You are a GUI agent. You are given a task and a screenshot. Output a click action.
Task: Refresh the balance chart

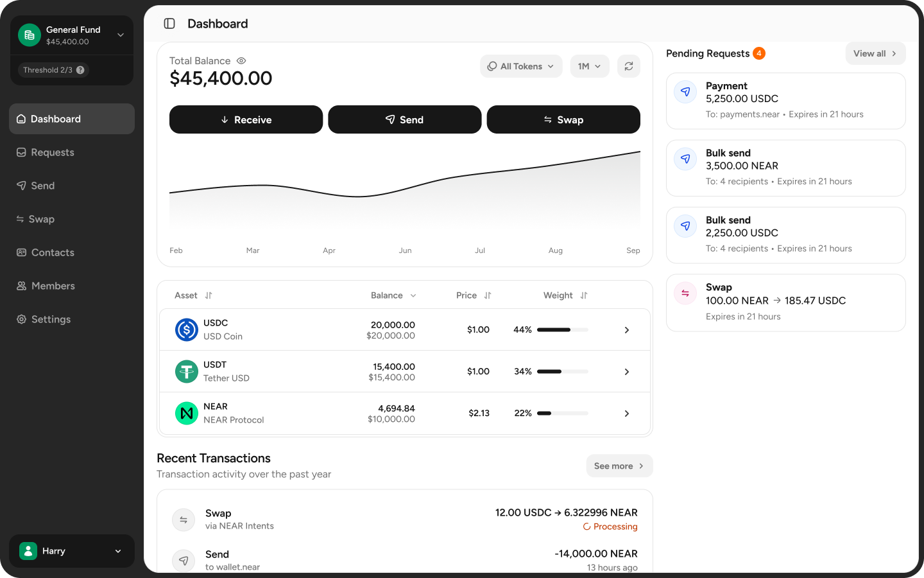pyautogui.click(x=629, y=66)
